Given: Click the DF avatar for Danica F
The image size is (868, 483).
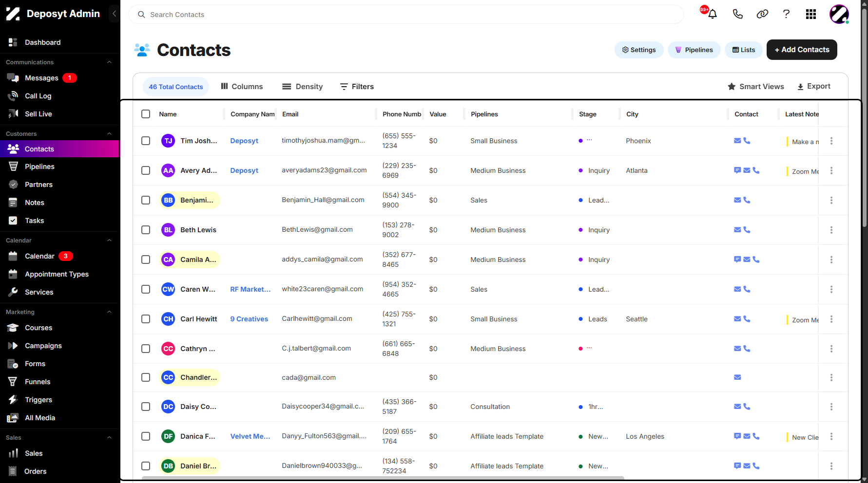Looking at the screenshot, I should [168, 436].
